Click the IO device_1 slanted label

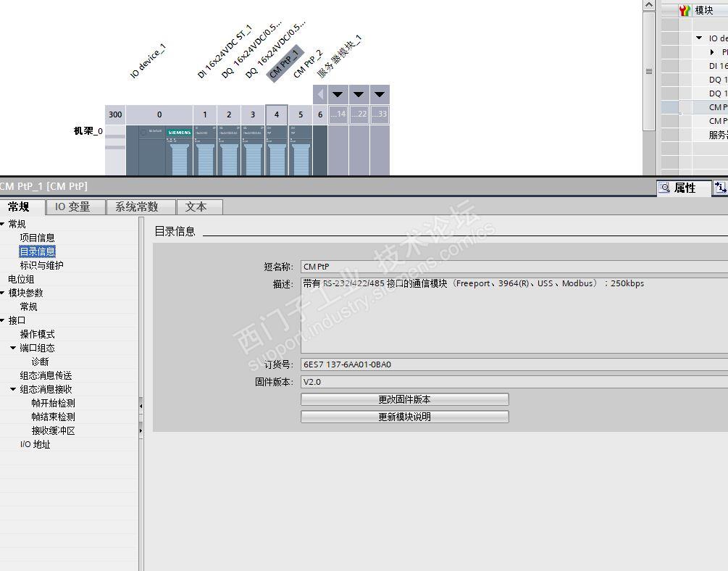148,61
